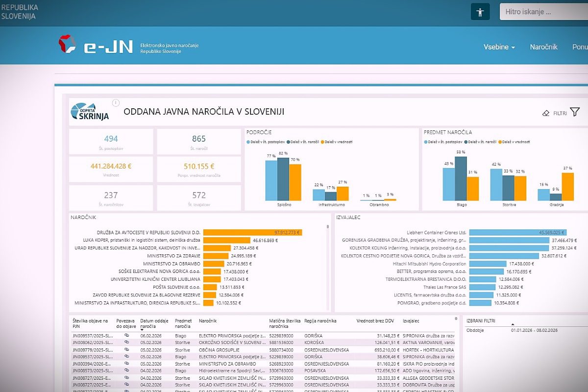This screenshot has width=588, height=392.
Task: Open filters with the funnel icon
Action: click(575, 112)
